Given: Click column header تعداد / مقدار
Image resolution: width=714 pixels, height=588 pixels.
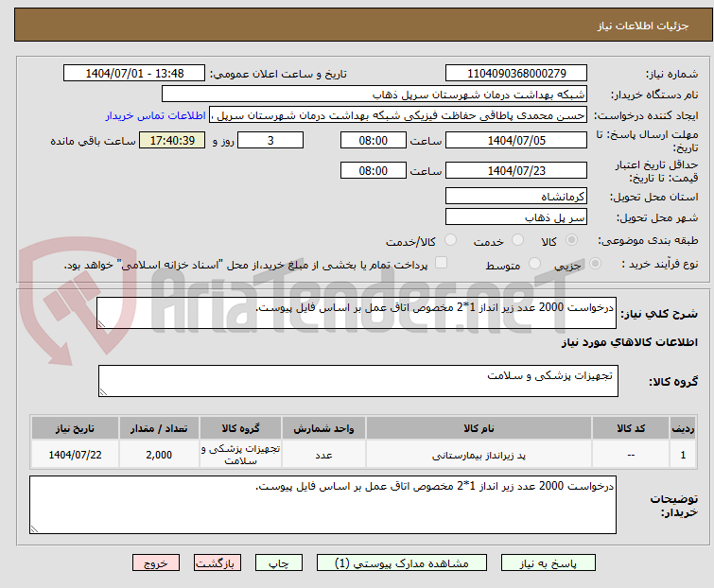Looking at the screenshot, I should coord(159,428).
